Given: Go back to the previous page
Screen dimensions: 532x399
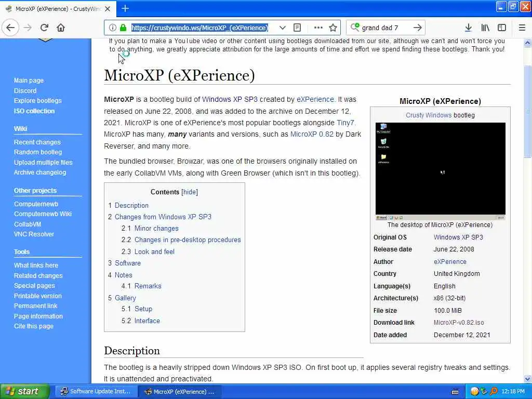Looking at the screenshot, I should pos(10,28).
